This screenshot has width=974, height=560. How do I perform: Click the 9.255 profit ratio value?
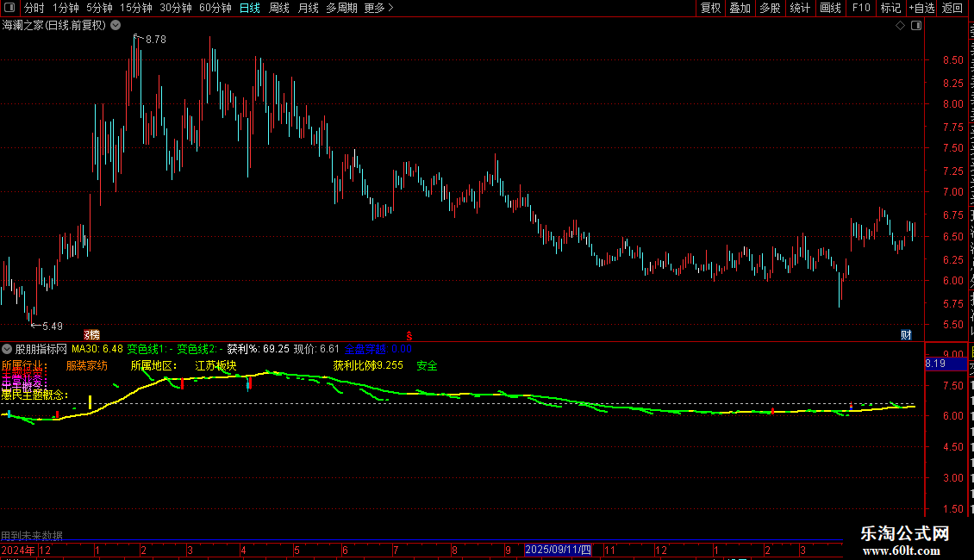[x=390, y=365]
